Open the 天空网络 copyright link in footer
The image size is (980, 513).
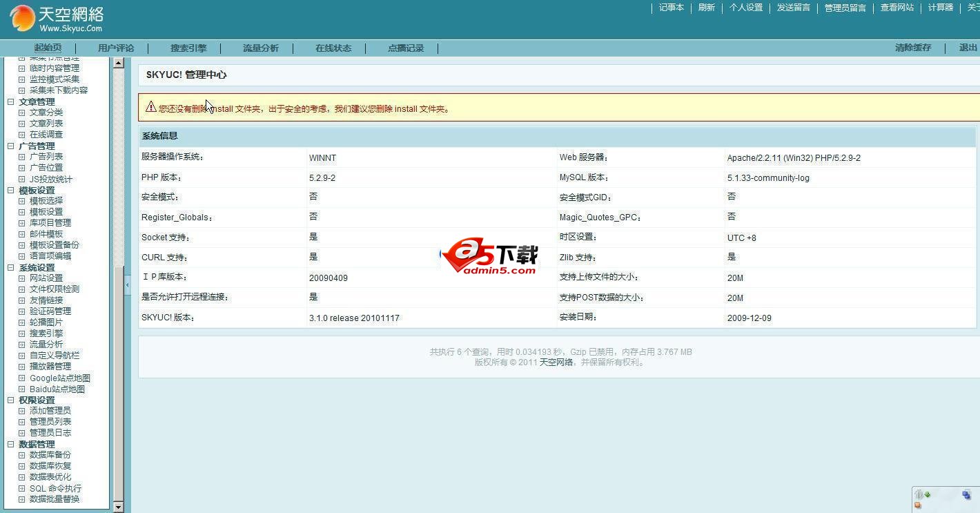click(x=556, y=362)
